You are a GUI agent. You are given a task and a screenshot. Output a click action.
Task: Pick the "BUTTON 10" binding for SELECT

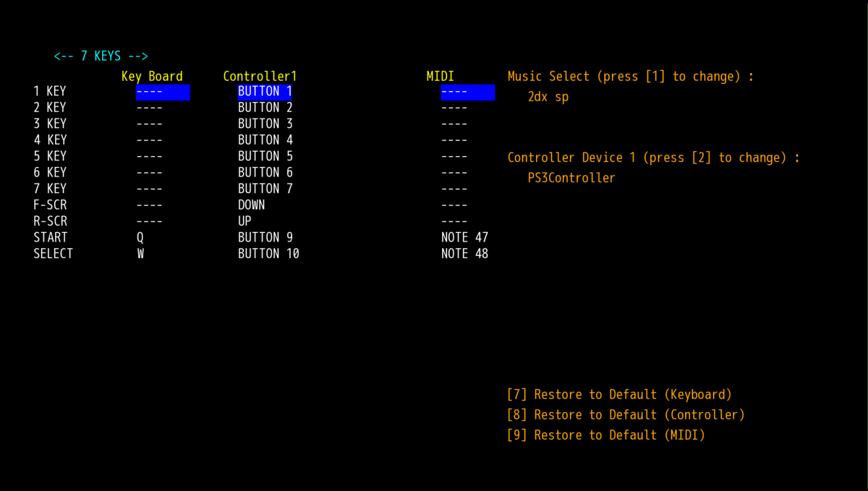pos(268,254)
